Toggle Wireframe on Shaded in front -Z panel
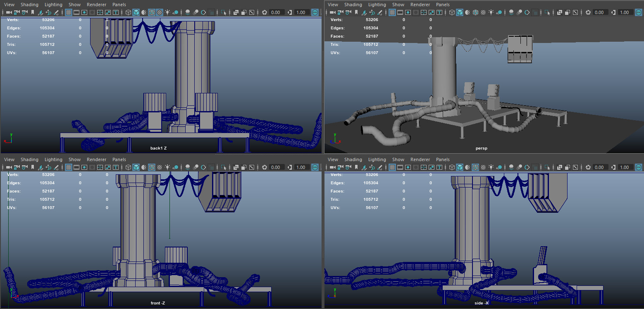 coord(152,167)
